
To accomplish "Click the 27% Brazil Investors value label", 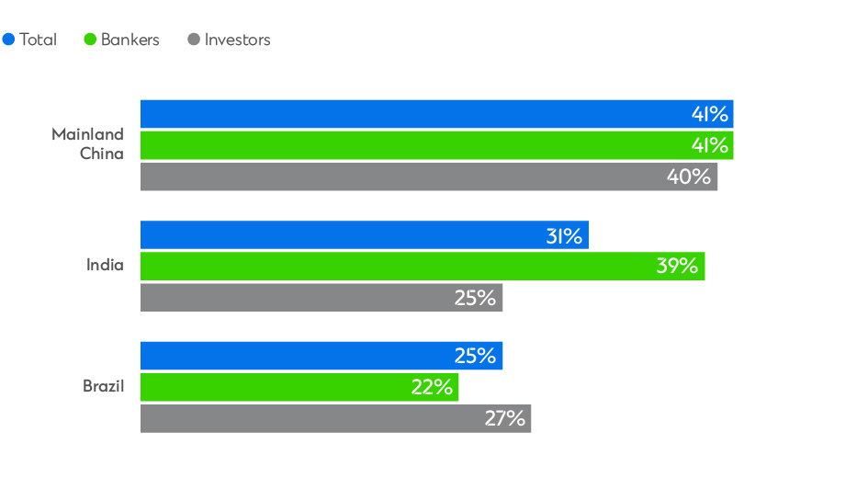I will (505, 418).
